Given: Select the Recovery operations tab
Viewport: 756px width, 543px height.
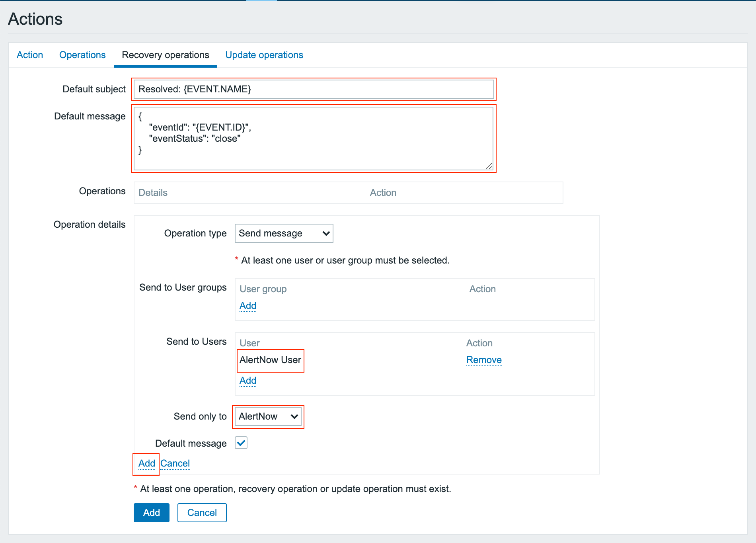Looking at the screenshot, I should click(x=165, y=55).
